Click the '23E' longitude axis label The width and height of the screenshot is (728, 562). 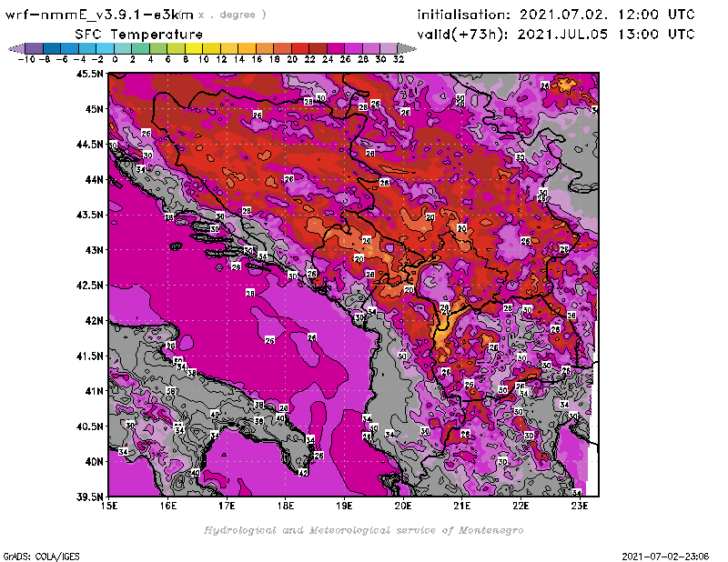[580, 507]
